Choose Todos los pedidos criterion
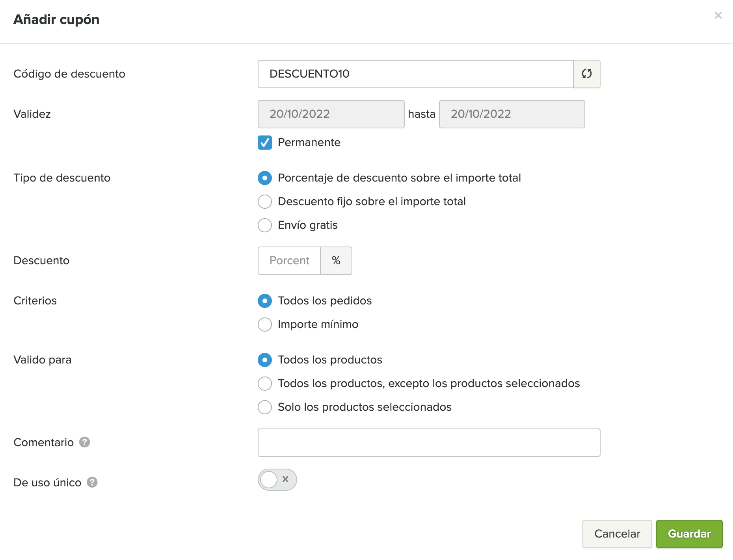This screenshot has width=733, height=560. pyautogui.click(x=265, y=301)
